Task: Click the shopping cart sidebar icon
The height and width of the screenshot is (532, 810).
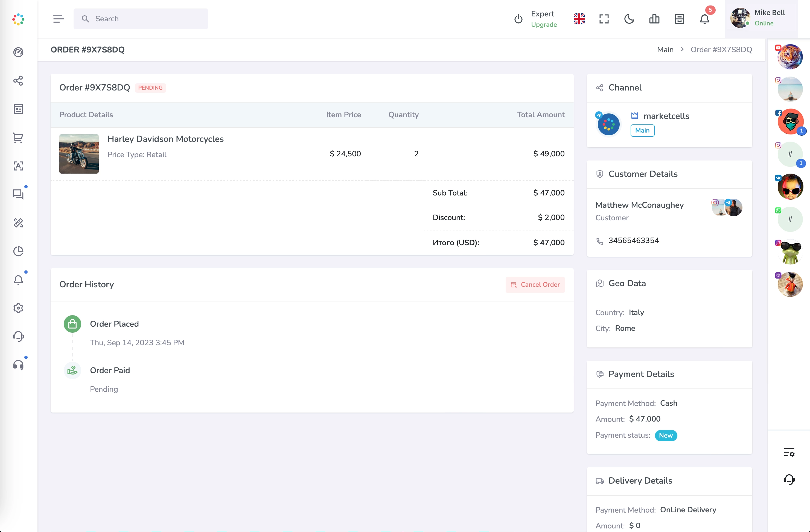Action: 18,138
